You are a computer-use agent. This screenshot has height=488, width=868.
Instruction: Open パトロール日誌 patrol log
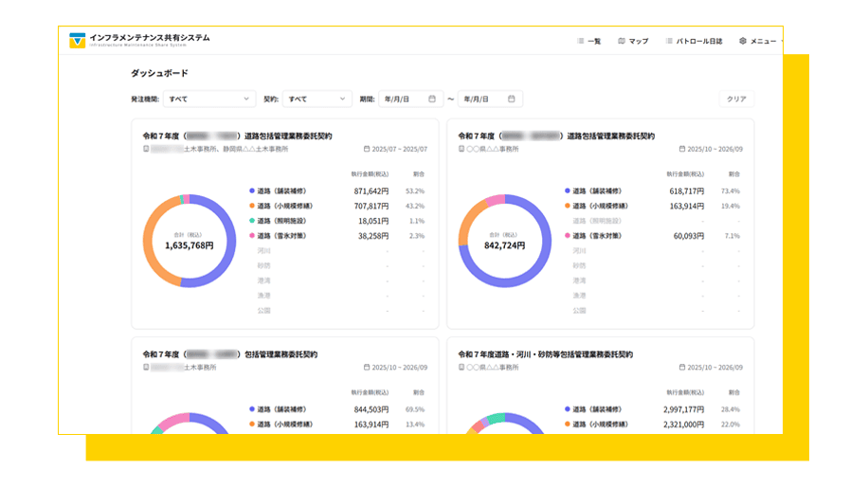coord(694,41)
